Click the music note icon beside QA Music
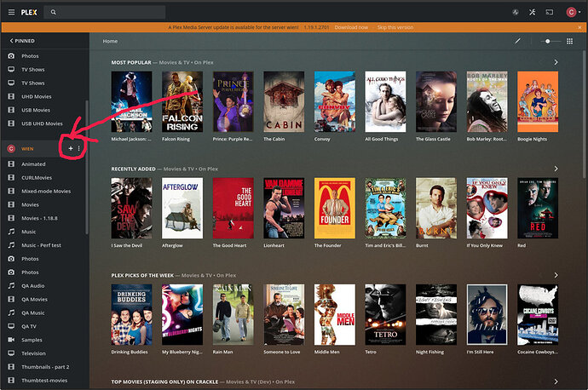Image resolution: width=588 pixels, height=390 pixels. point(11,313)
